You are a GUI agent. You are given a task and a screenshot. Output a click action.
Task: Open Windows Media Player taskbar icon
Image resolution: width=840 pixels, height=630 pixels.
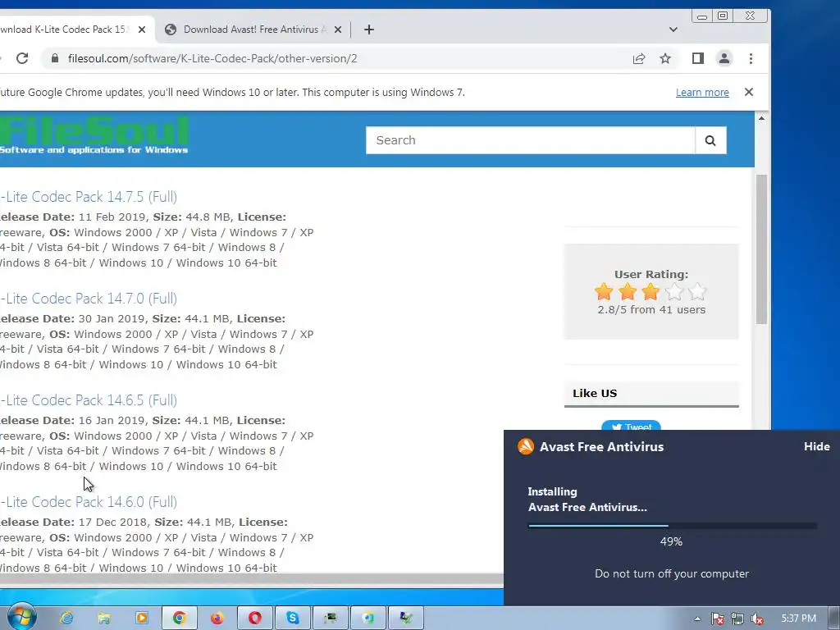click(142, 619)
